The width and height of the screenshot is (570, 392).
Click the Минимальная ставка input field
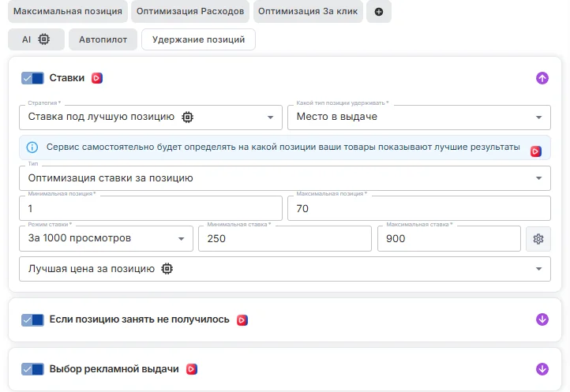pyautogui.click(x=284, y=238)
